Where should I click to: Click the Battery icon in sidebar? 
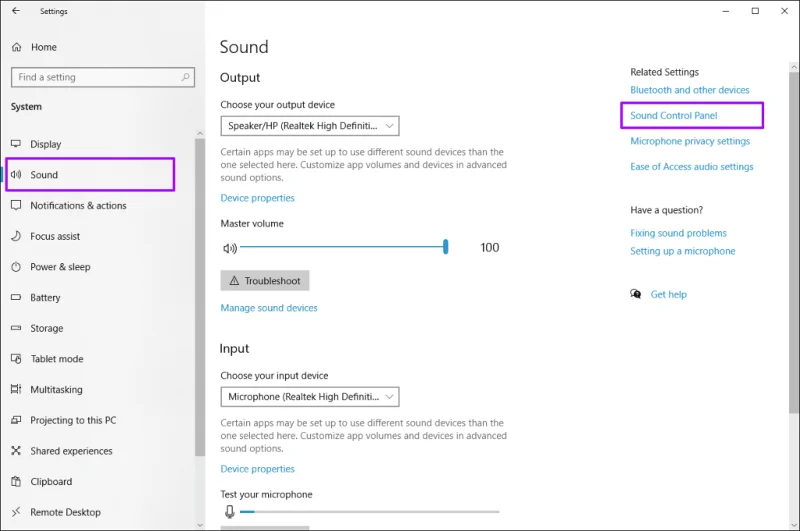click(x=16, y=297)
